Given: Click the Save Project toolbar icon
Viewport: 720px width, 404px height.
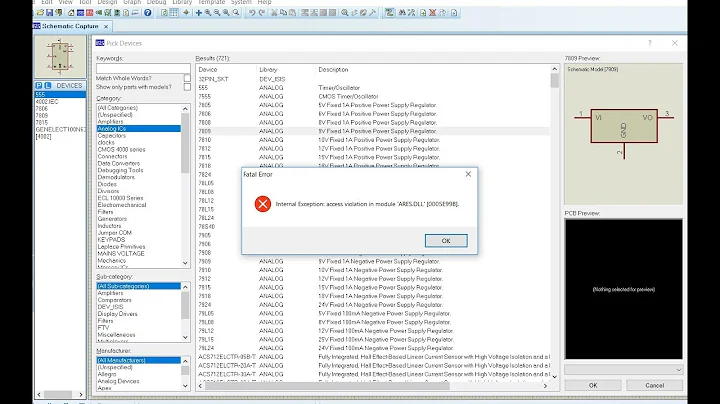Looking at the screenshot, I should tap(49, 13).
